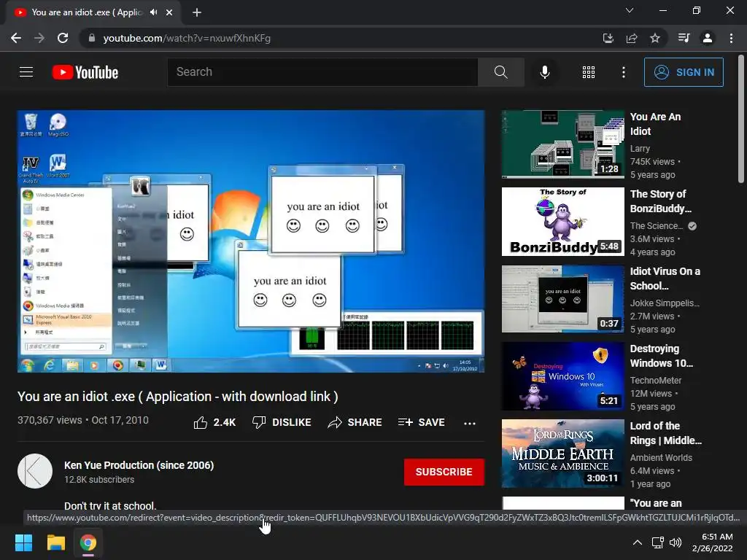
Task: Open 'Destroying Windows 10' thumbnail
Action: point(562,376)
